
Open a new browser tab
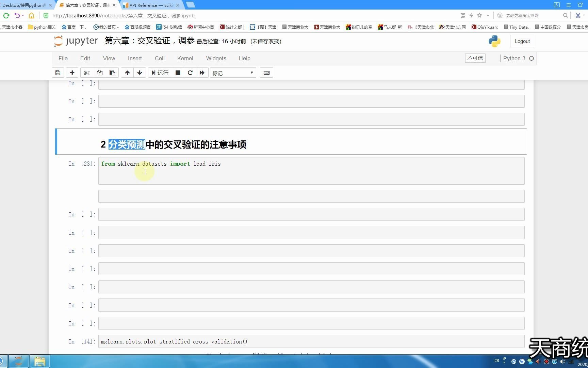191,5
